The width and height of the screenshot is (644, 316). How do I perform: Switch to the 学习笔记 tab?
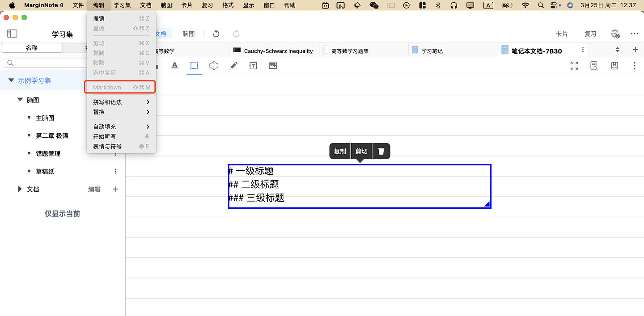(x=453, y=51)
